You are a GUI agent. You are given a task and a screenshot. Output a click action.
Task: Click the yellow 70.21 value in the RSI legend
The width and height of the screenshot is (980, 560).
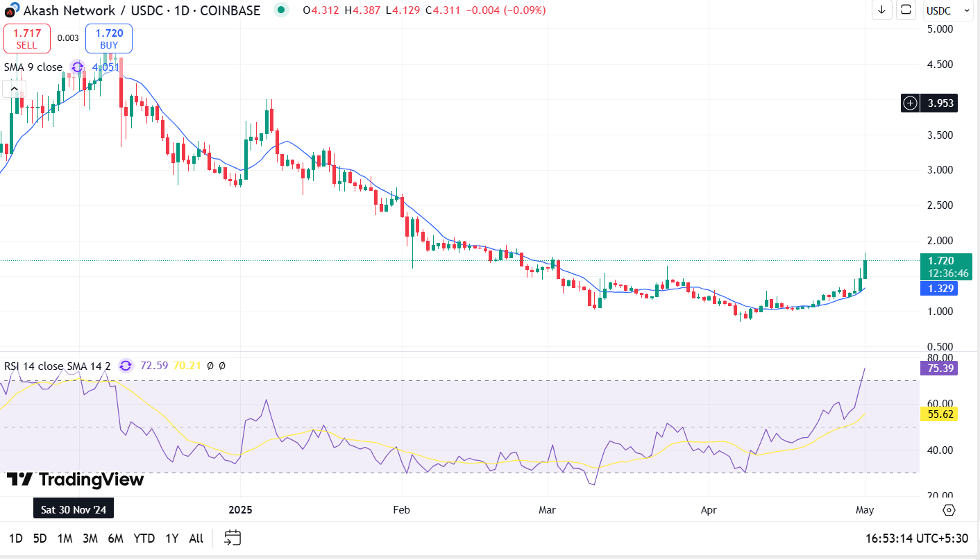click(x=187, y=366)
